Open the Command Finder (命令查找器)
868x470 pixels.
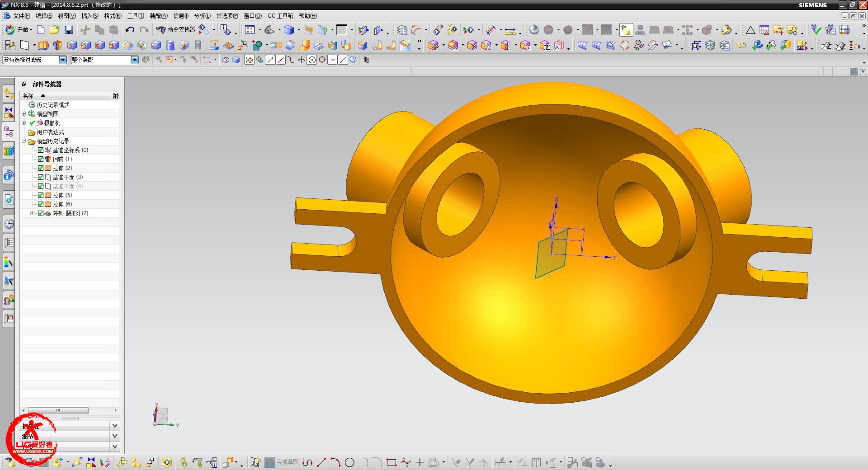175,30
